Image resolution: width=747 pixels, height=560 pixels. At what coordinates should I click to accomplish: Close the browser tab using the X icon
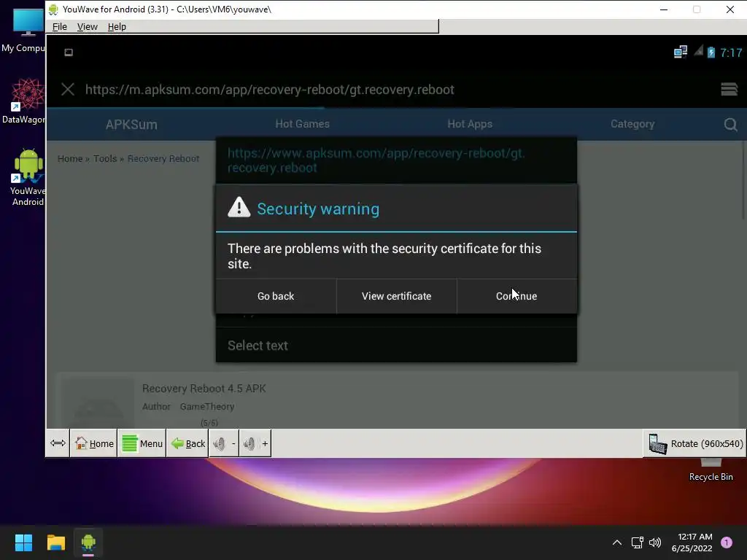click(68, 90)
